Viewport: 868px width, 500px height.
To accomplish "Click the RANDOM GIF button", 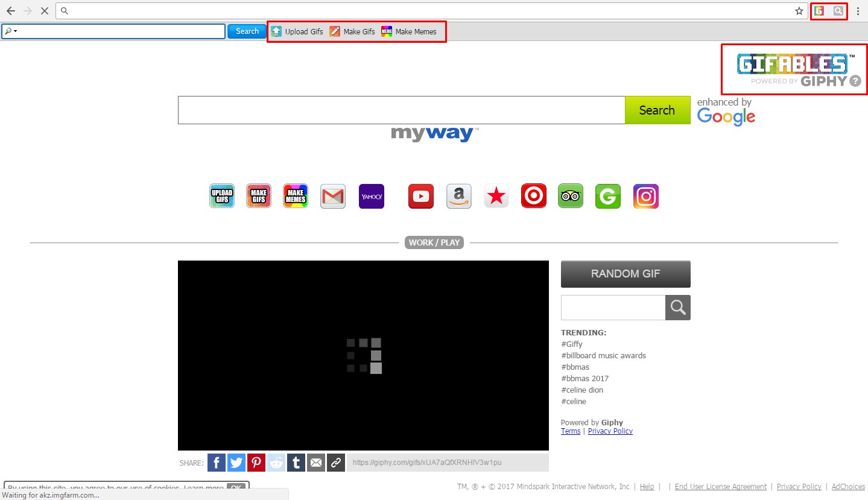I will 626,274.
